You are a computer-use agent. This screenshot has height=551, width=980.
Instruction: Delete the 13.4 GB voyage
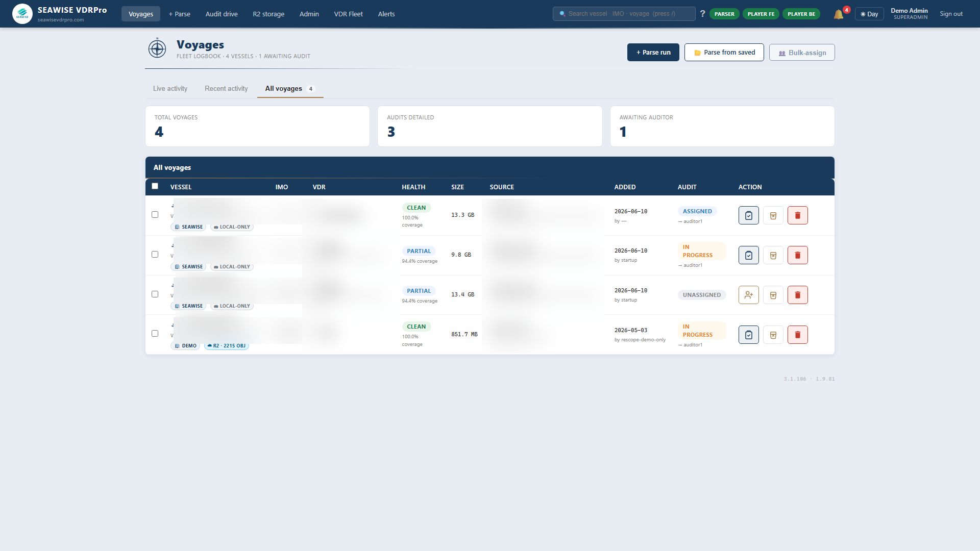[797, 295]
